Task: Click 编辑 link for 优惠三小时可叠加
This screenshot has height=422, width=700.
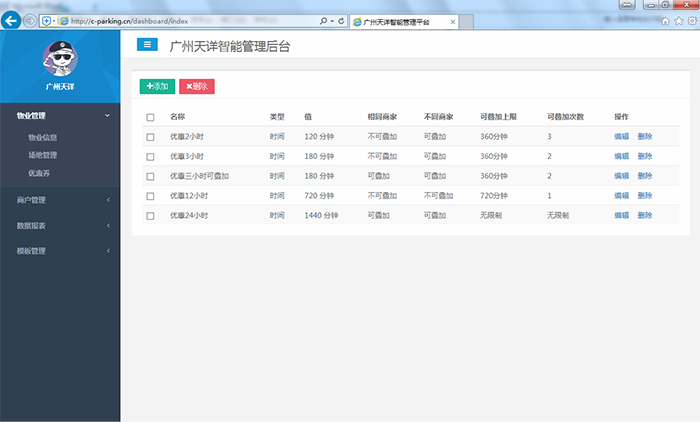Action: coord(621,176)
